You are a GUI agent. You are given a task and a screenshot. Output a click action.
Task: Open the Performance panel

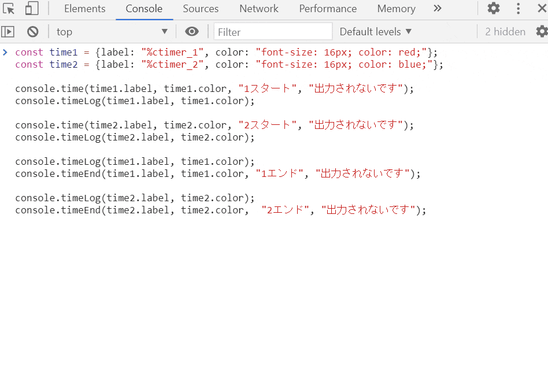click(328, 9)
